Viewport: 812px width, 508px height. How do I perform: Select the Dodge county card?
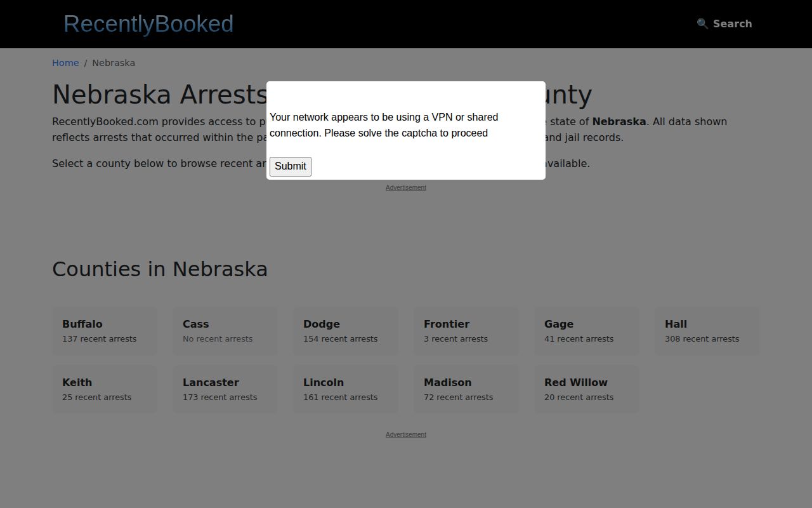(x=346, y=331)
